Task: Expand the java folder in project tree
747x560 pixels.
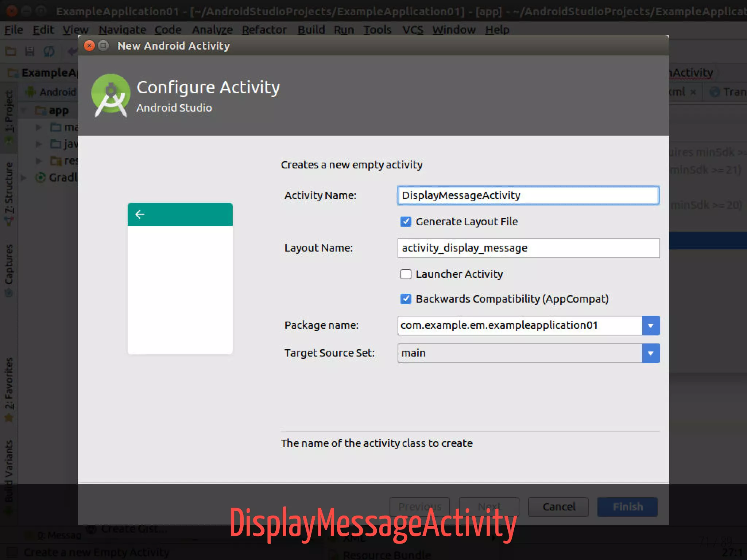Action: (39, 144)
